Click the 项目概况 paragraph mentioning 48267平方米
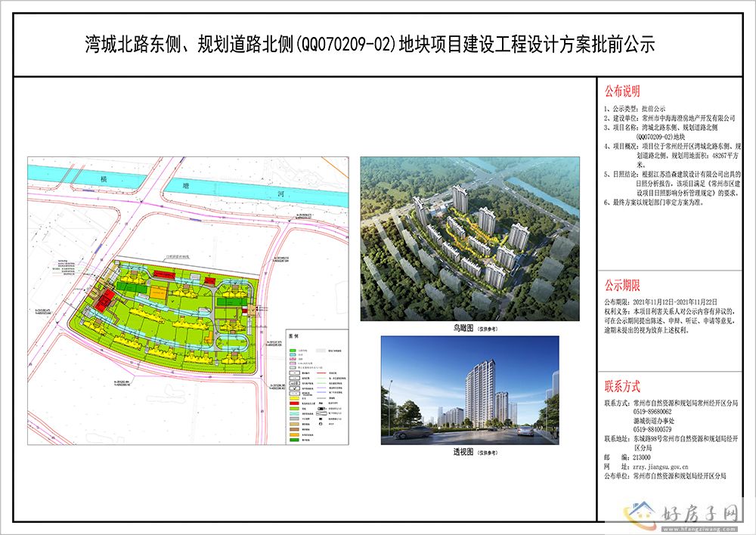The height and width of the screenshot is (535, 756). [x=672, y=155]
